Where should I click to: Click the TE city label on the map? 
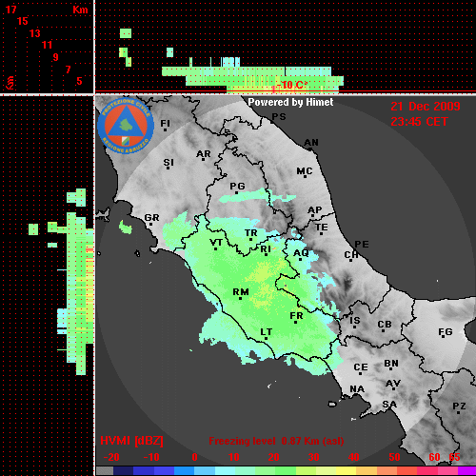[x=322, y=228]
